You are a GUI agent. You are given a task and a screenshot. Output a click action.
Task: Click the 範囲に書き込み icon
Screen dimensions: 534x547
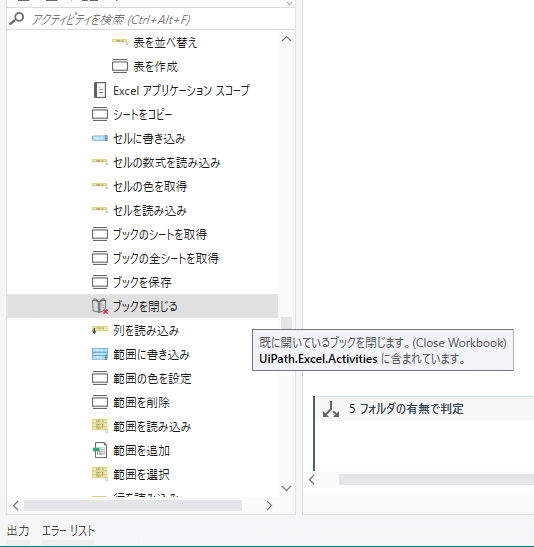click(100, 354)
